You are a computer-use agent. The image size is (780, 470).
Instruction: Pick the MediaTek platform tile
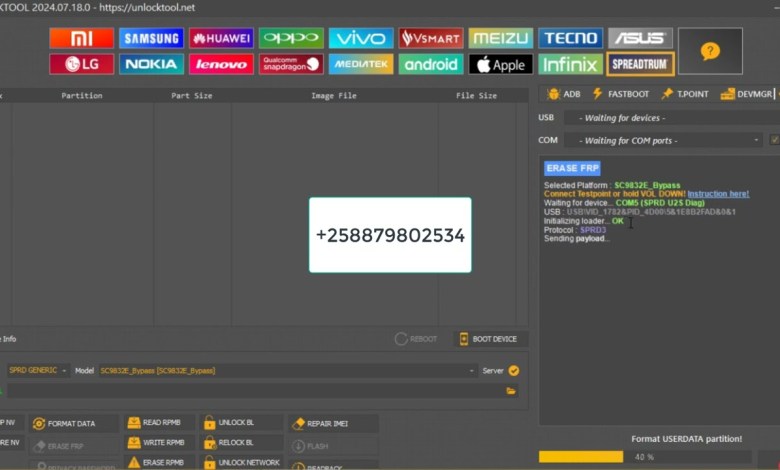(361, 64)
